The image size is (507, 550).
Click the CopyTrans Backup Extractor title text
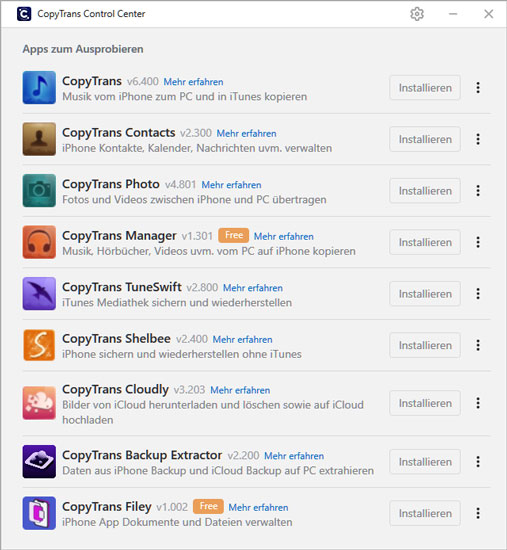pyautogui.click(x=142, y=455)
